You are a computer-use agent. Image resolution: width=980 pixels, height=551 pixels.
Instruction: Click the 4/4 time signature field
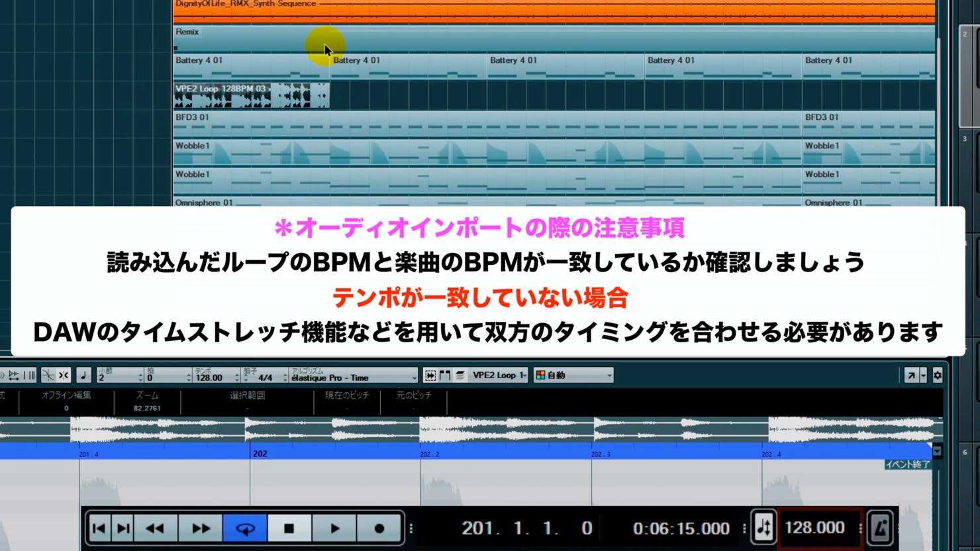[265, 376]
